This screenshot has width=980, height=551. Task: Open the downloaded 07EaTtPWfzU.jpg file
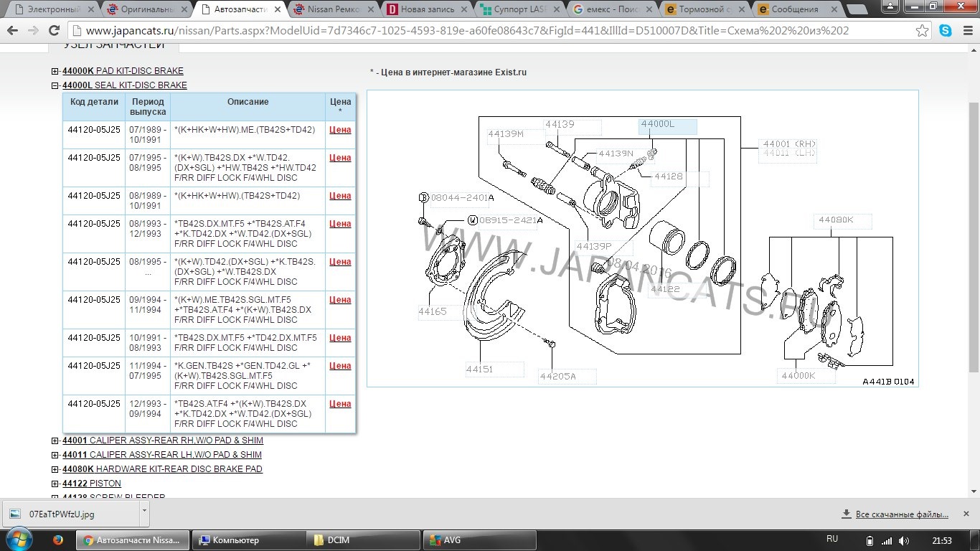(x=70, y=514)
